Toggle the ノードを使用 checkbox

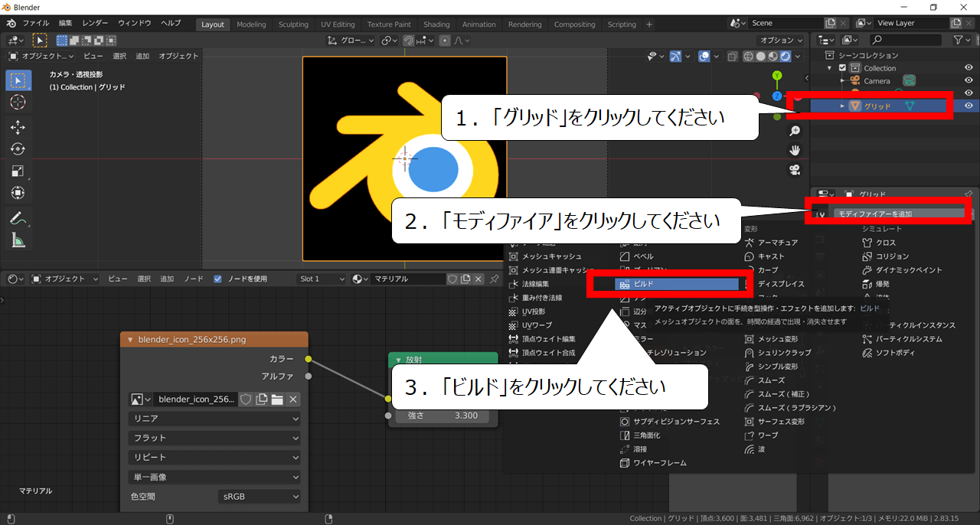[x=218, y=279]
